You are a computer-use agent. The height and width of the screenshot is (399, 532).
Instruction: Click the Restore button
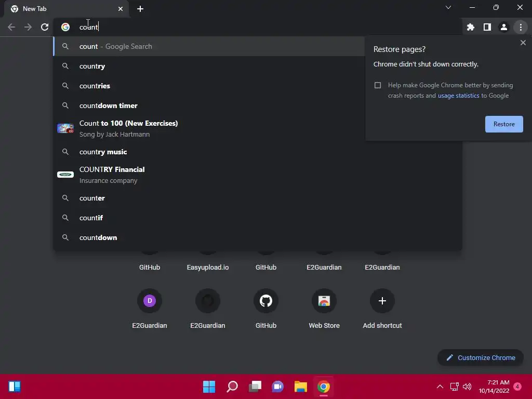coord(504,124)
